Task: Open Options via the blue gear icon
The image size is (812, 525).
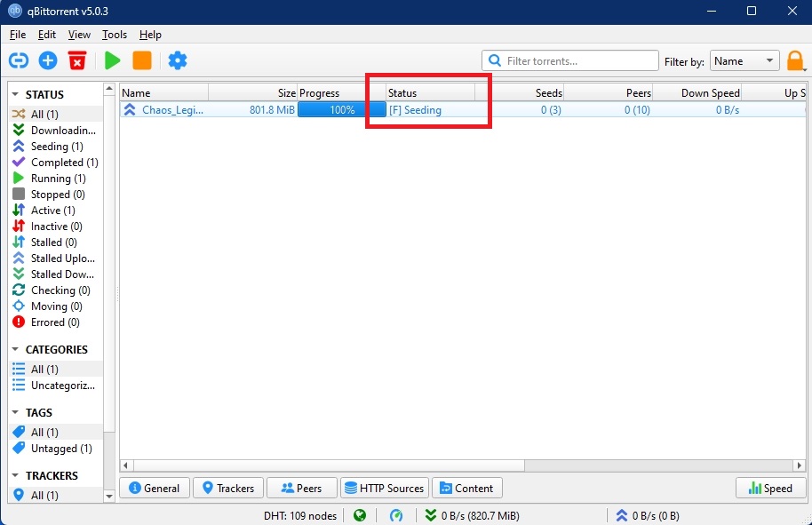Action: 178,60
